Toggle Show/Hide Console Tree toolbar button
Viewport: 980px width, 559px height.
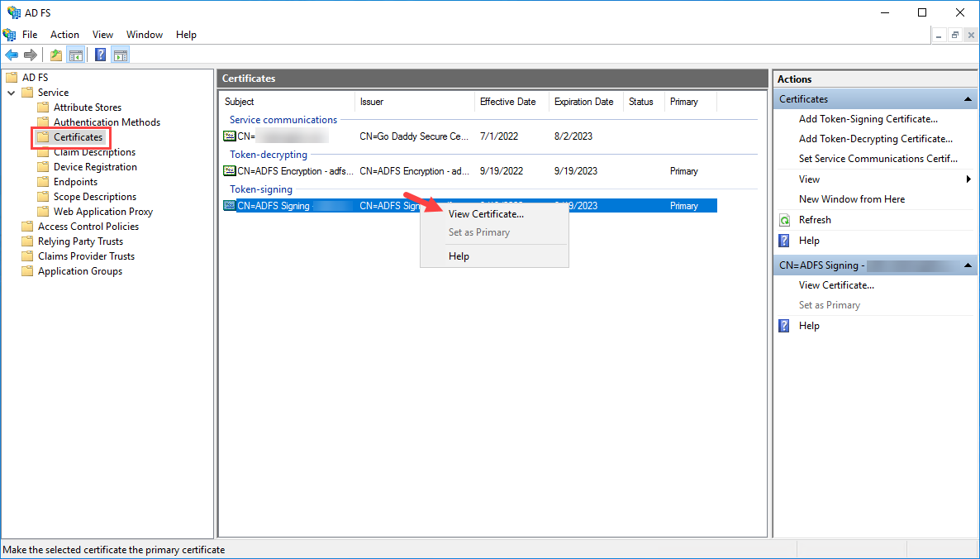76,55
